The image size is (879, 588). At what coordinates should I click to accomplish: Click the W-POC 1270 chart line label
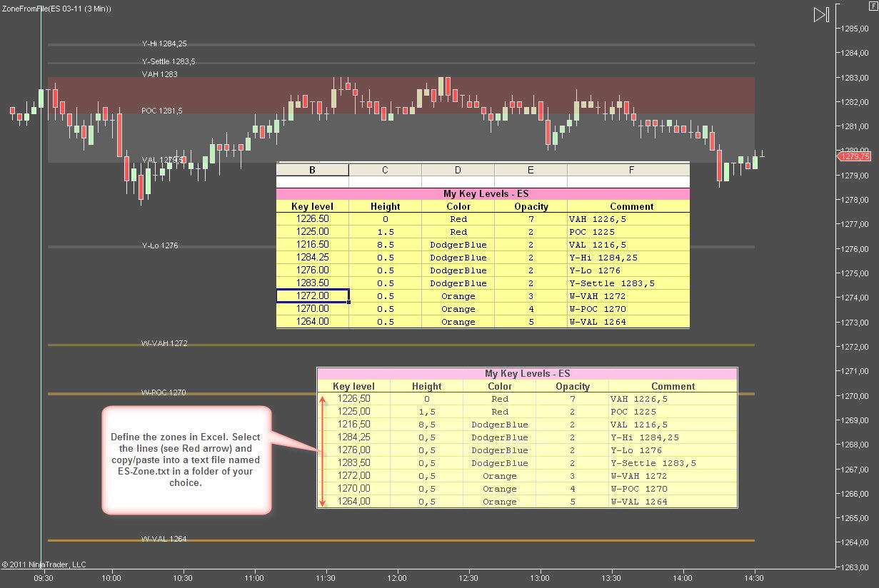tap(164, 392)
